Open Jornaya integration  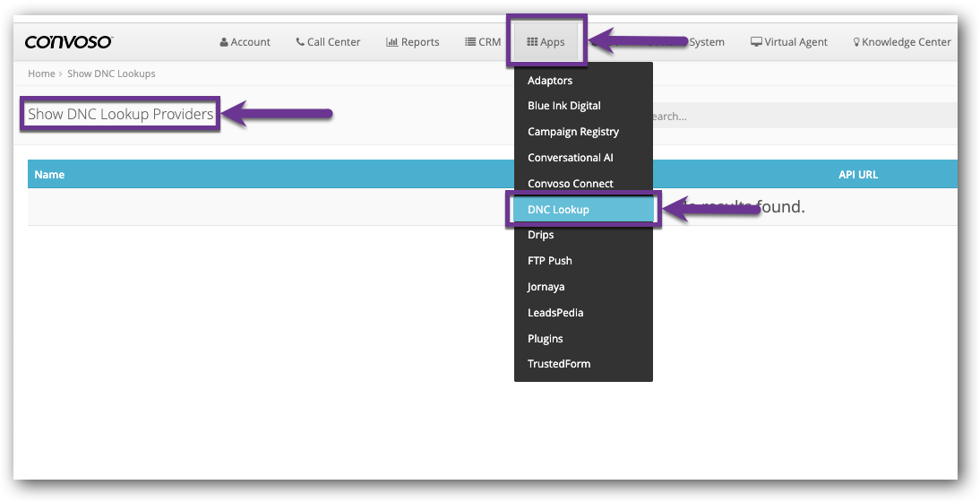583,287
